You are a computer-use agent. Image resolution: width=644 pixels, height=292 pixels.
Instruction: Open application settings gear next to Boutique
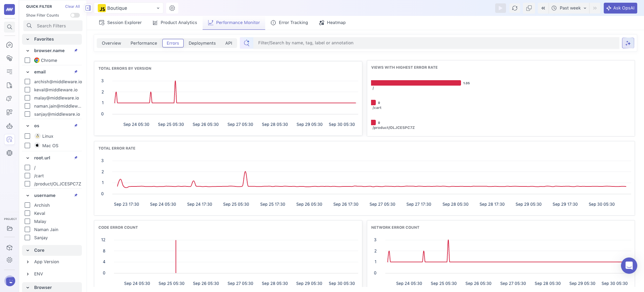172,8
